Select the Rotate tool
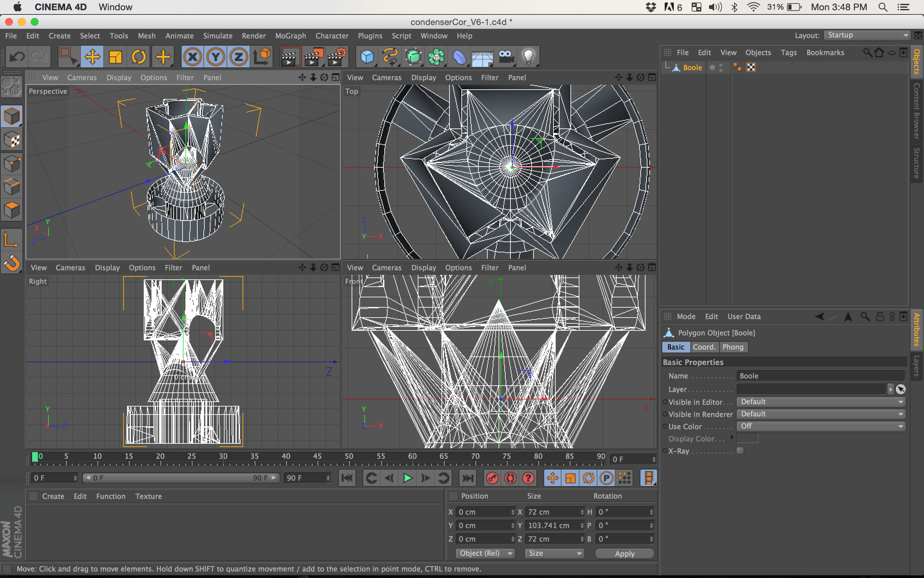This screenshot has height=578, width=924. tap(139, 57)
